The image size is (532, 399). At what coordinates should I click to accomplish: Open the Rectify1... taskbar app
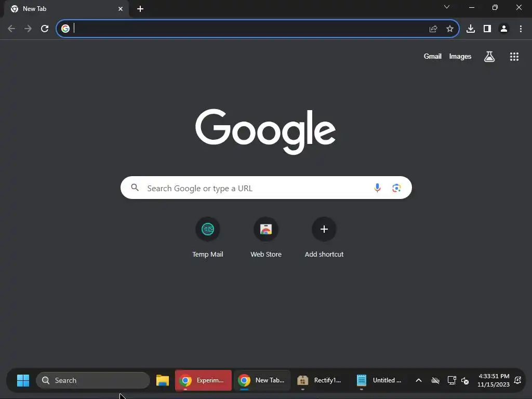click(320, 380)
